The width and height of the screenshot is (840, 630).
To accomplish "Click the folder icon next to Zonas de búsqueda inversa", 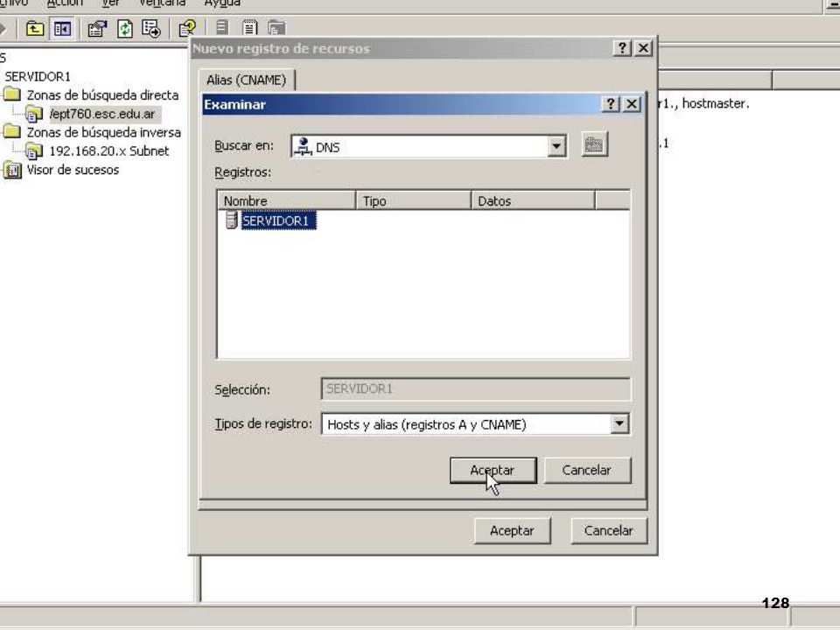I will tap(11, 132).
